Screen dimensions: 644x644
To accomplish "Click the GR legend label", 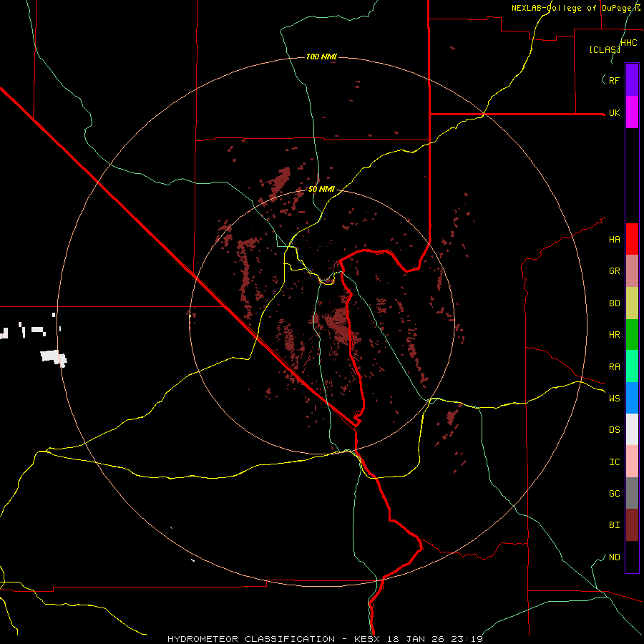I will (x=615, y=271).
